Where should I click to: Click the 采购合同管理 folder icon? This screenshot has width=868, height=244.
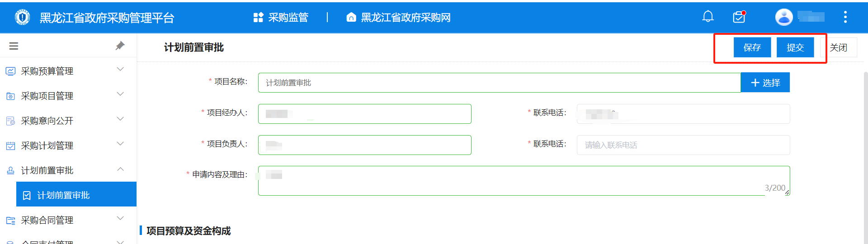point(10,221)
